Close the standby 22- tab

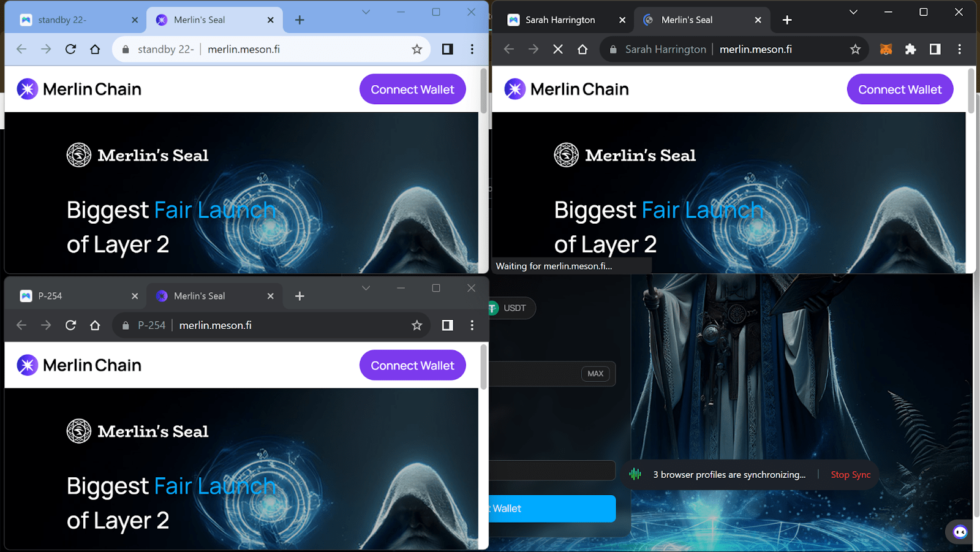135,20
